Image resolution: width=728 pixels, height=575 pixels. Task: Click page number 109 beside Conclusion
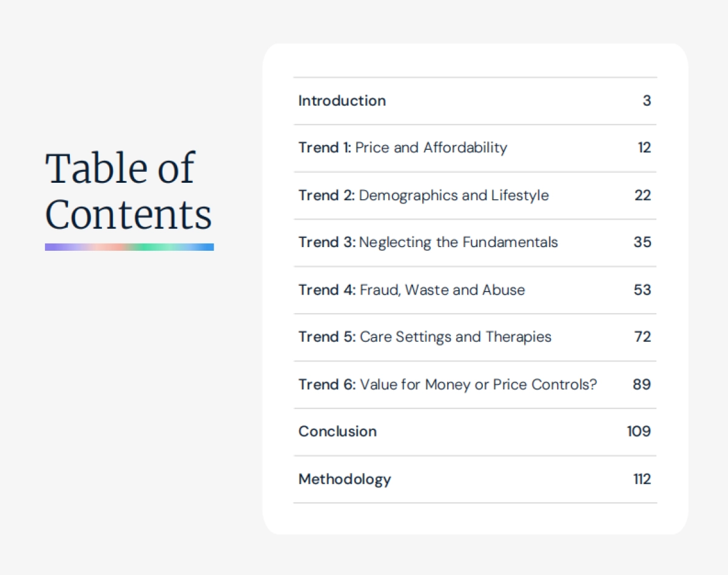(639, 432)
